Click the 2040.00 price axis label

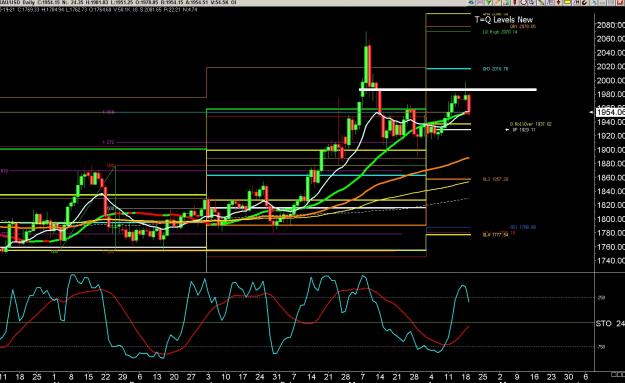(610, 53)
